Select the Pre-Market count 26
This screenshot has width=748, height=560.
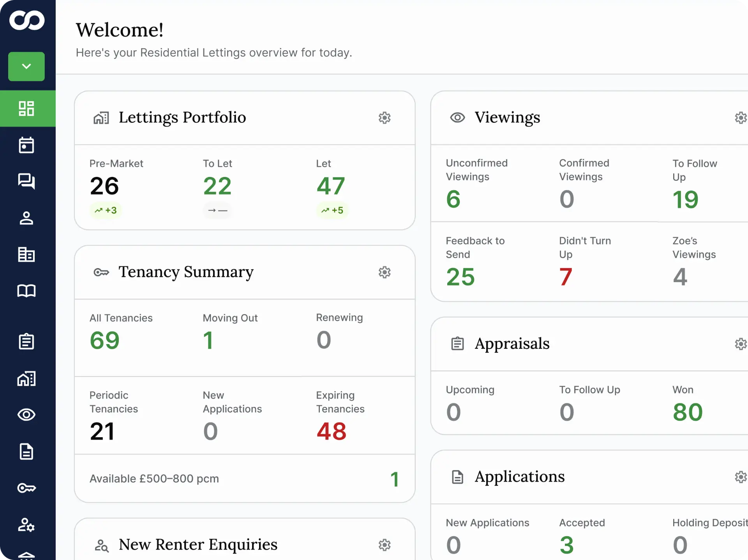[x=104, y=186]
